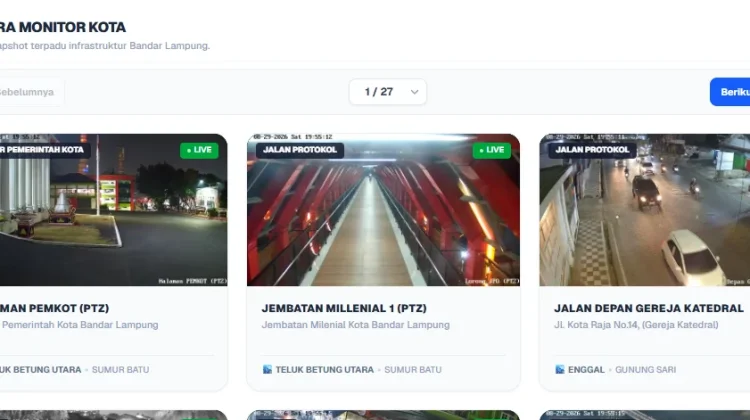Click text Jembatan Milenial Kota Bandar Lampung
This screenshot has height=420, width=750.
[x=355, y=325]
